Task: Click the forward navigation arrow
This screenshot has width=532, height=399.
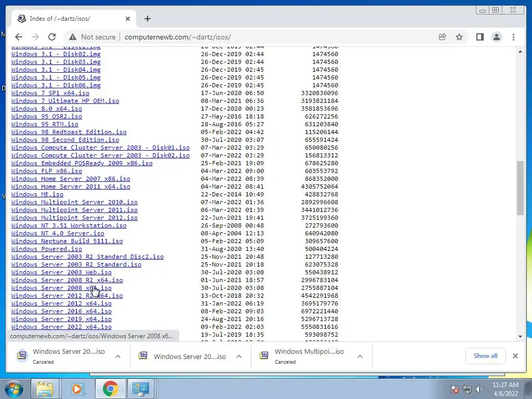Action: coord(35,37)
